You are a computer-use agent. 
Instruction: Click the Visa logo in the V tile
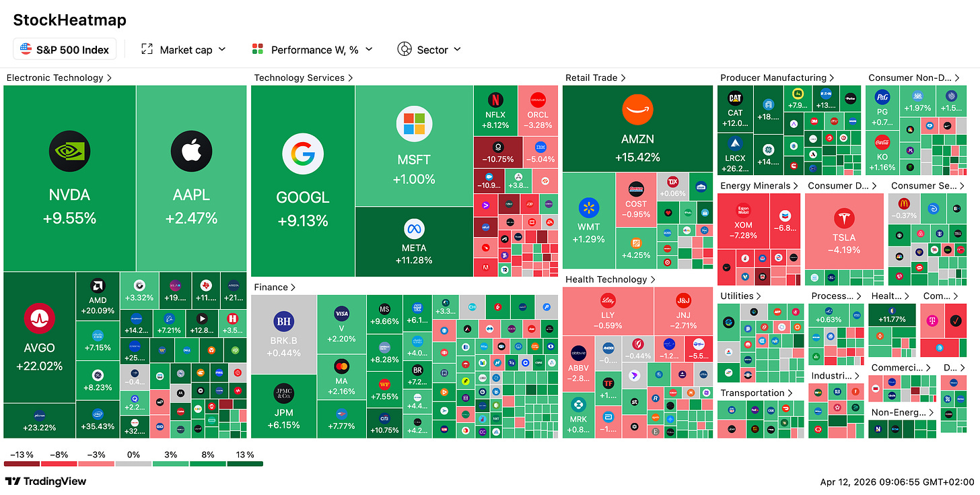pyautogui.click(x=341, y=313)
